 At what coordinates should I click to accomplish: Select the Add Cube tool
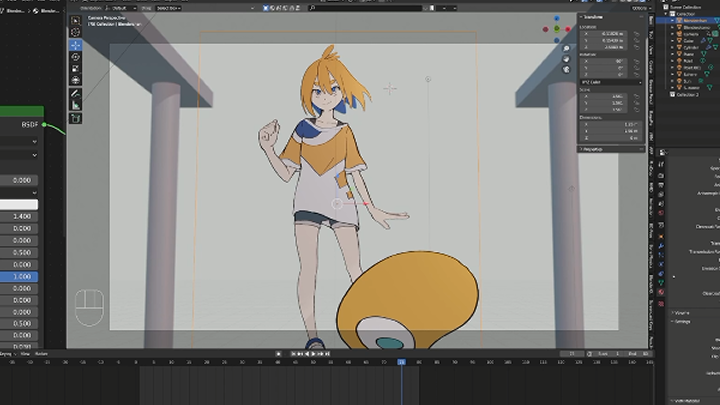click(x=75, y=118)
